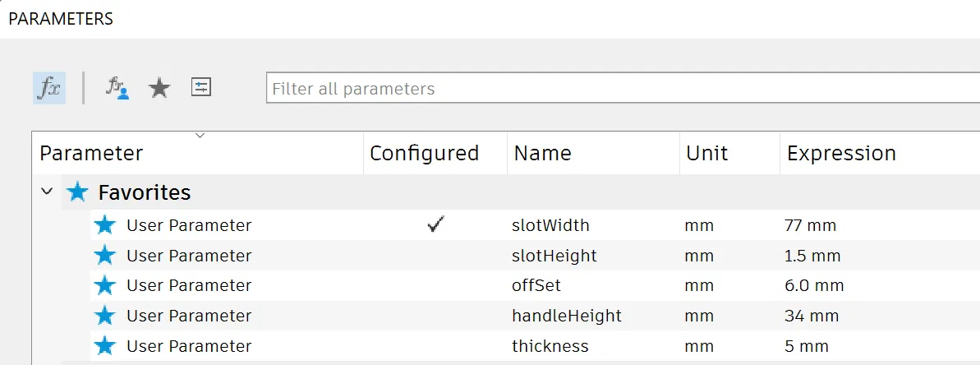Collapse the Favorites group
980x365 pixels.
(46, 192)
